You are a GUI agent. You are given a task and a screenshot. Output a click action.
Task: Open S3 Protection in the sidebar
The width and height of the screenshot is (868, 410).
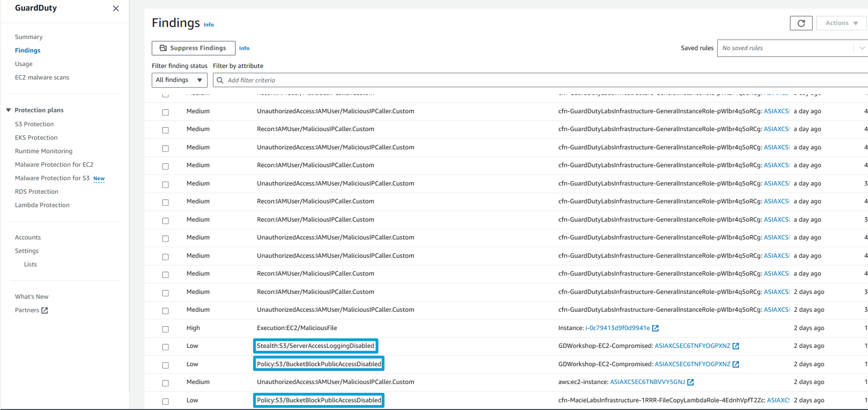[34, 124]
